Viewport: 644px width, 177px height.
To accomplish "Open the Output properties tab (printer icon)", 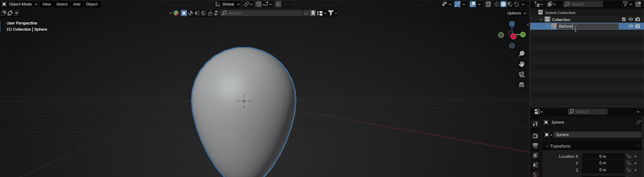I will coord(535,146).
